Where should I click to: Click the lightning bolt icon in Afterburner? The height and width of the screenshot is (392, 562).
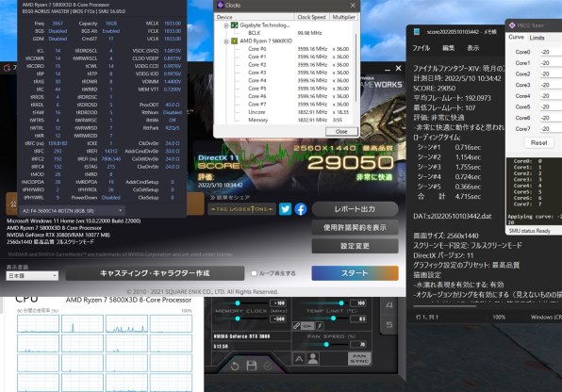[320, 326]
